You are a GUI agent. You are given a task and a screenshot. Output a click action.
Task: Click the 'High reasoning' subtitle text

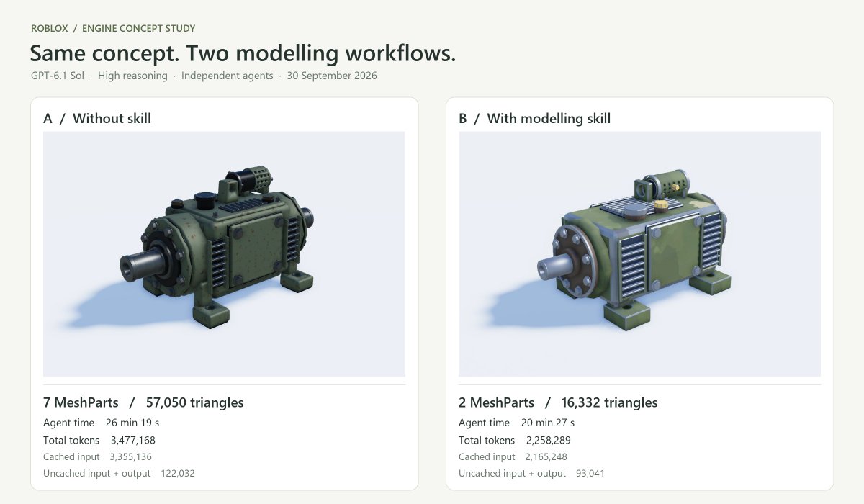(132, 76)
